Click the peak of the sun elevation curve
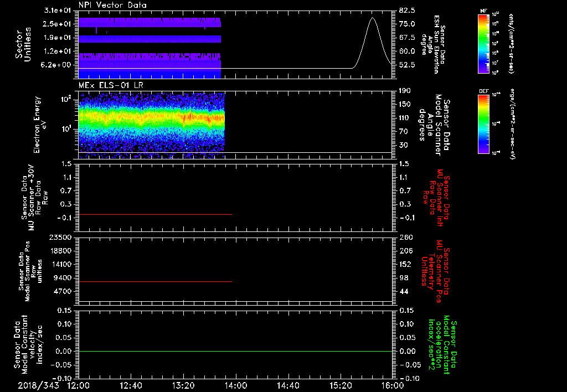Viewport: 567px width, 392px height. pyautogui.click(x=373, y=18)
